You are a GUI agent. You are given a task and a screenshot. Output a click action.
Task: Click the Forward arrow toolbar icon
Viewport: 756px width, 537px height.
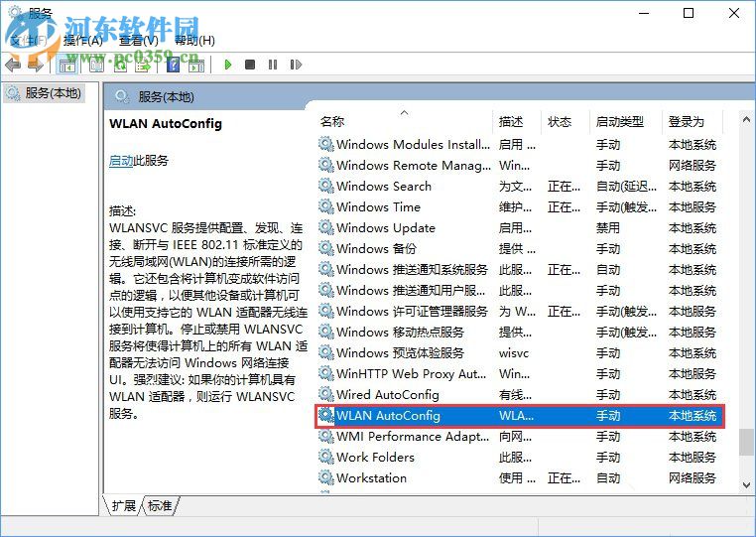36,65
